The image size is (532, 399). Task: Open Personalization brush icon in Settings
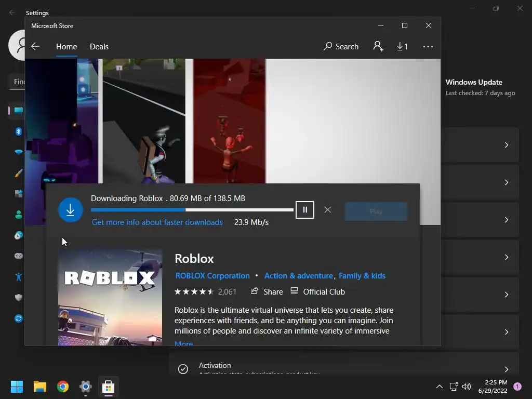19,173
